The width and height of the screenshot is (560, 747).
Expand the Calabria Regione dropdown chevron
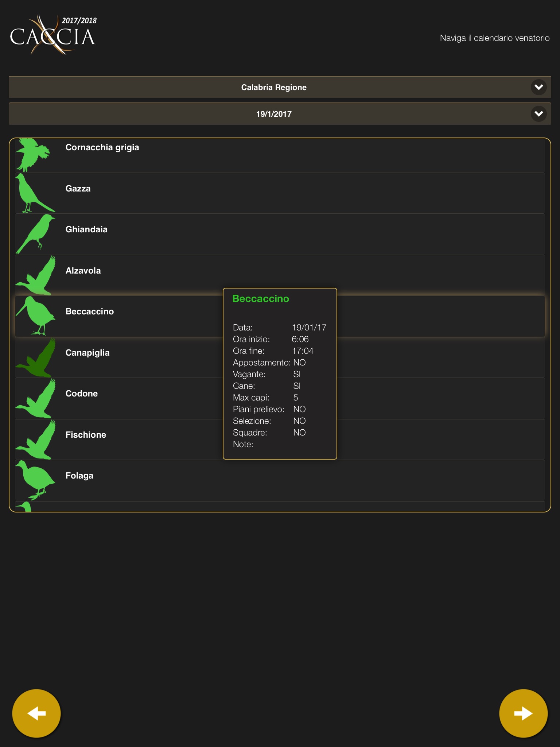coord(538,87)
